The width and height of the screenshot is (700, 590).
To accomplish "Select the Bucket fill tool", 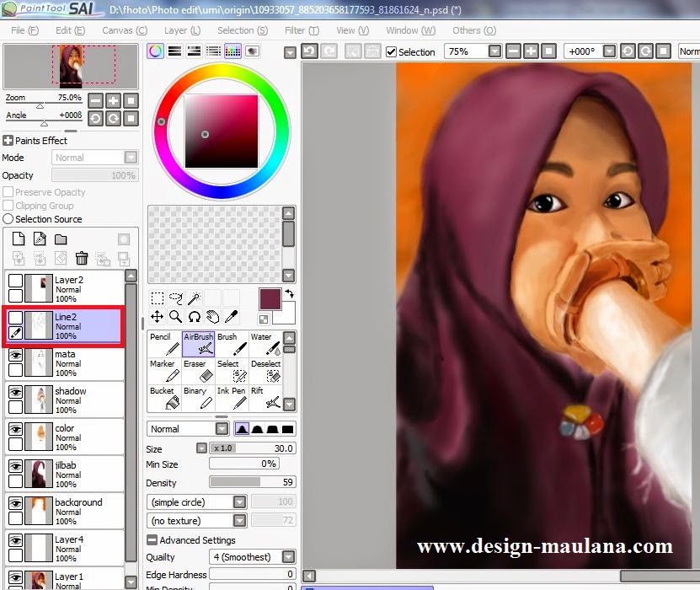I will pyautogui.click(x=164, y=398).
